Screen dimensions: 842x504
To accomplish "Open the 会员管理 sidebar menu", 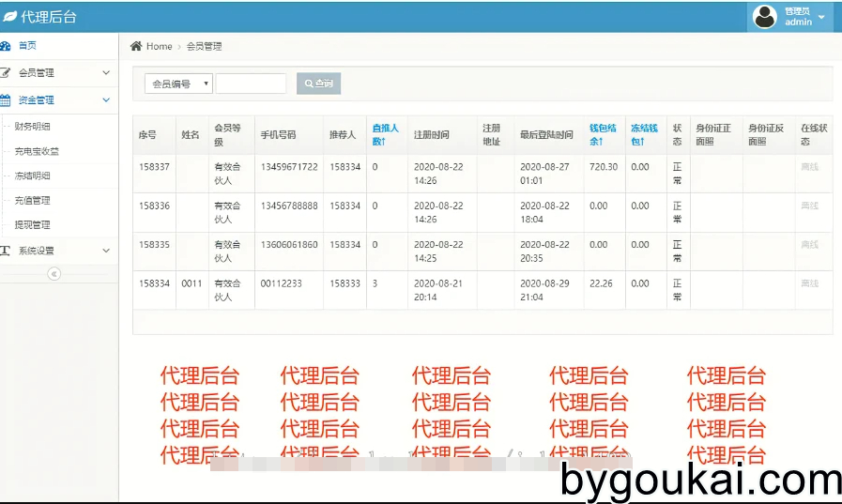I will (36, 72).
